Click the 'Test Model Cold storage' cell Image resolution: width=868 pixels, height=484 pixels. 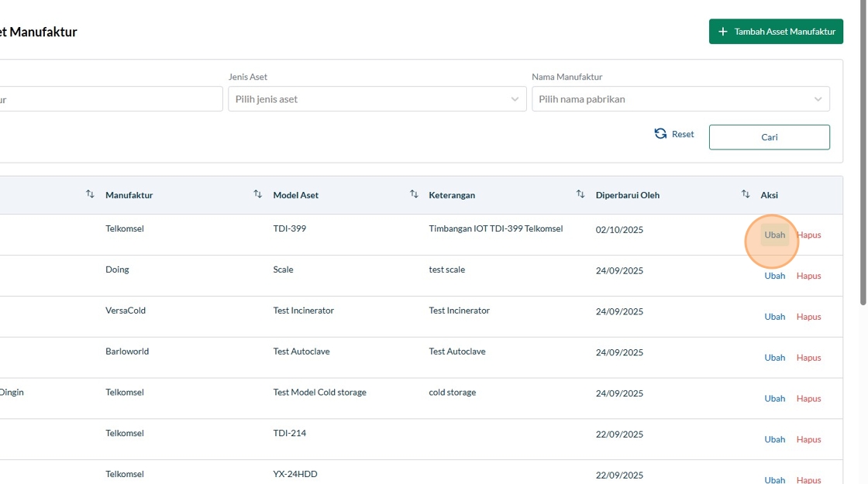[x=319, y=392]
